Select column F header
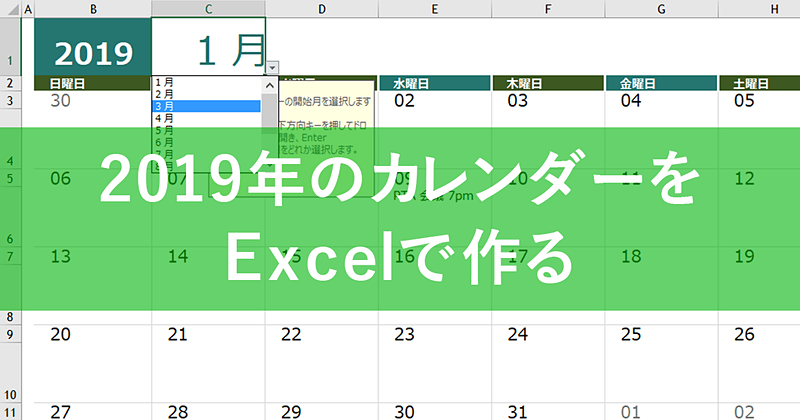The height and width of the screenshot is (420, 800). point(548,8)
